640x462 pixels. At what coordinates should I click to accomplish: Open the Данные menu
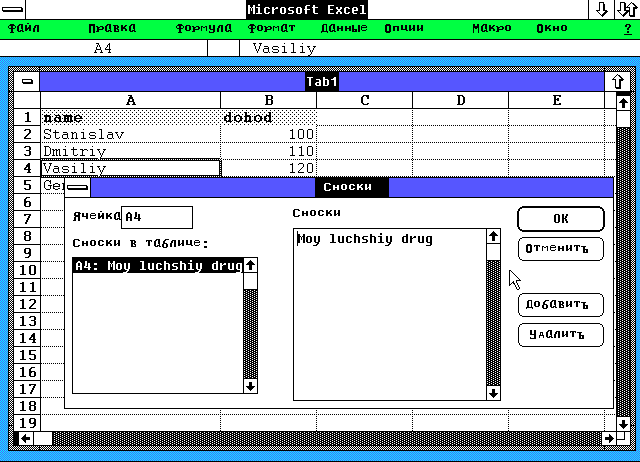coord(344,28)
